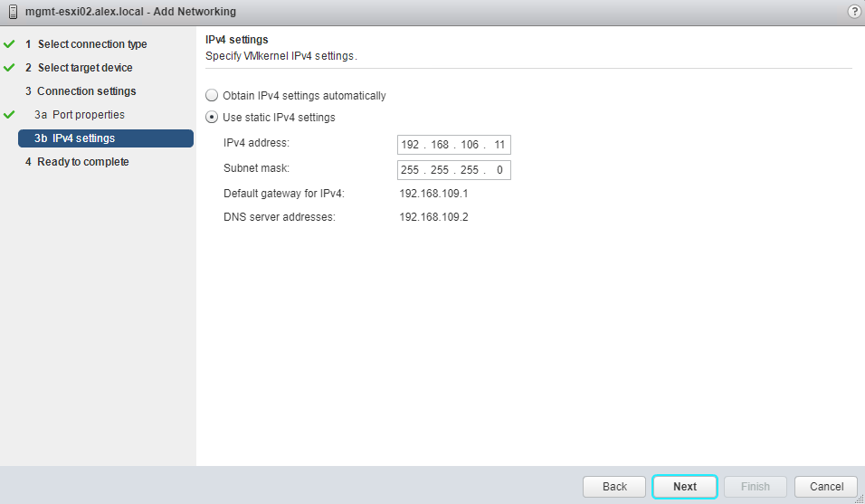The height and width of the screenshot is (504, 865).
Task: Click the DNS server addresses label
Action: point(280,217)
